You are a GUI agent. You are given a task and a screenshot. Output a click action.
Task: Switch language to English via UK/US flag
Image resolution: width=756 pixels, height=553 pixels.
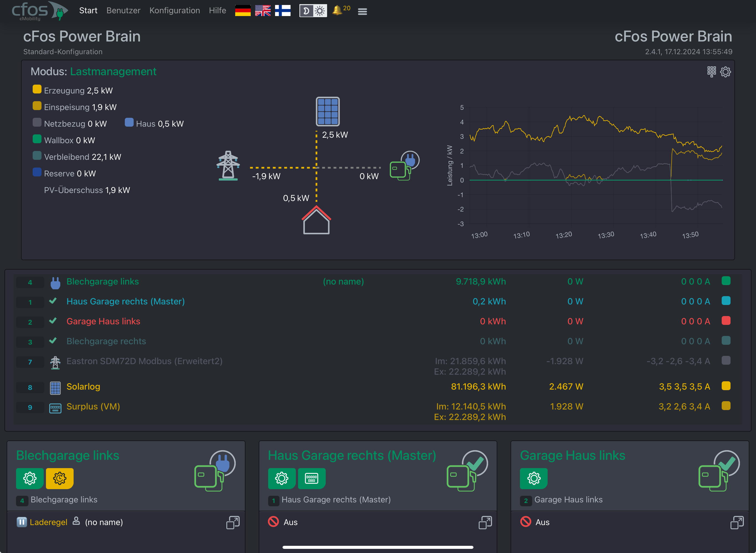[263, 11]
